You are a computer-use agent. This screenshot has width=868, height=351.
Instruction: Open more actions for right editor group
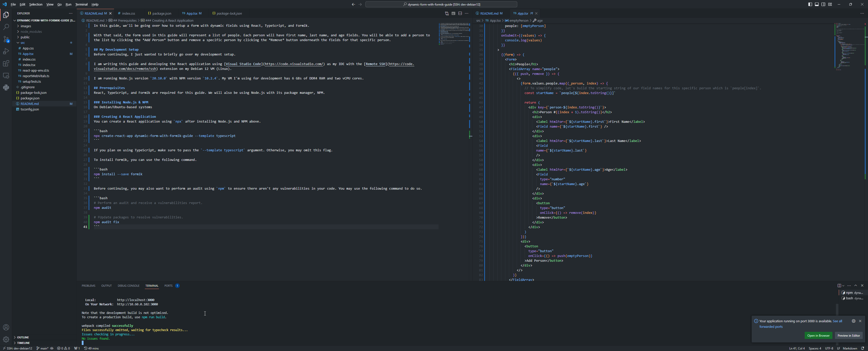coord(862,13)
